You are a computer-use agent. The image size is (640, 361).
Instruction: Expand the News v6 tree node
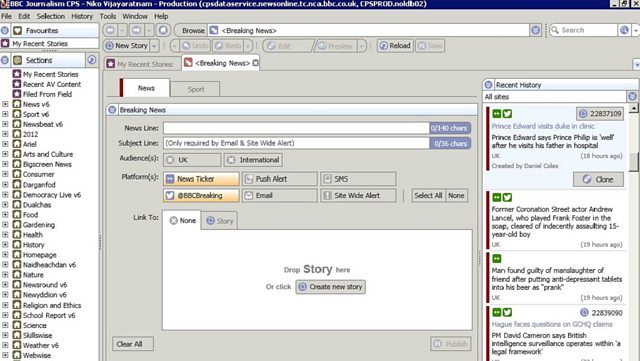click(x=5, y=104)
